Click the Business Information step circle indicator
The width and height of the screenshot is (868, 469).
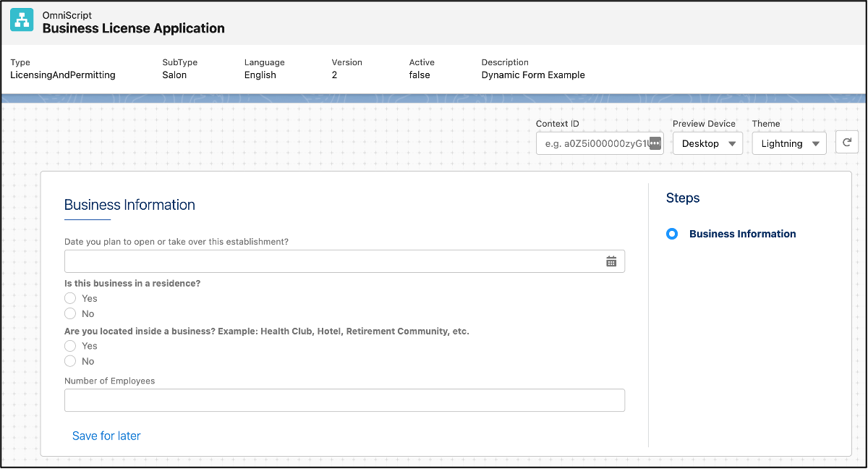[673, 234]
